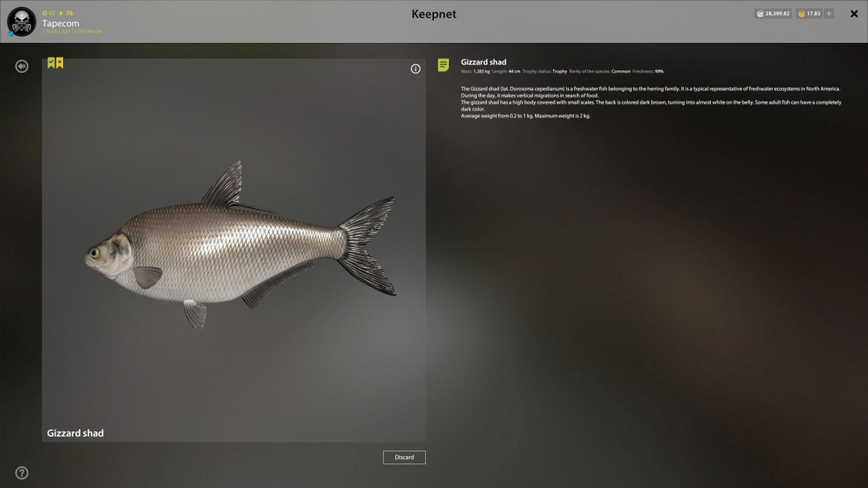Click the Tapecom player name
This screenshot has width=868, height=488.
point(61,23)
